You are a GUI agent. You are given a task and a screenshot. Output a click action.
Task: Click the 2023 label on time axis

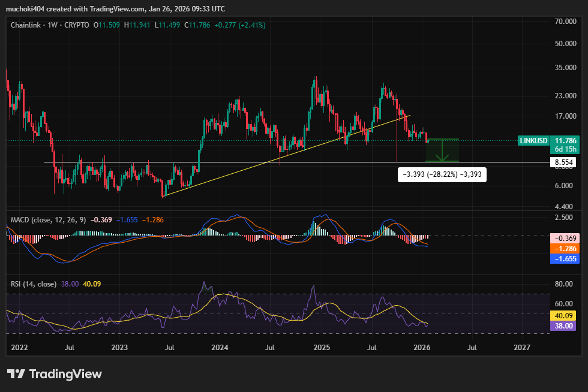tap(119, 347)
